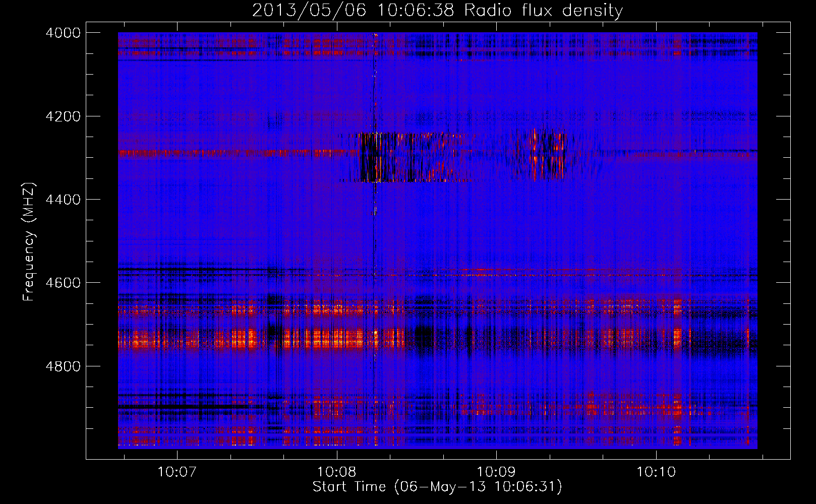Click the 4400 frequency axis label

coord(63,200)
